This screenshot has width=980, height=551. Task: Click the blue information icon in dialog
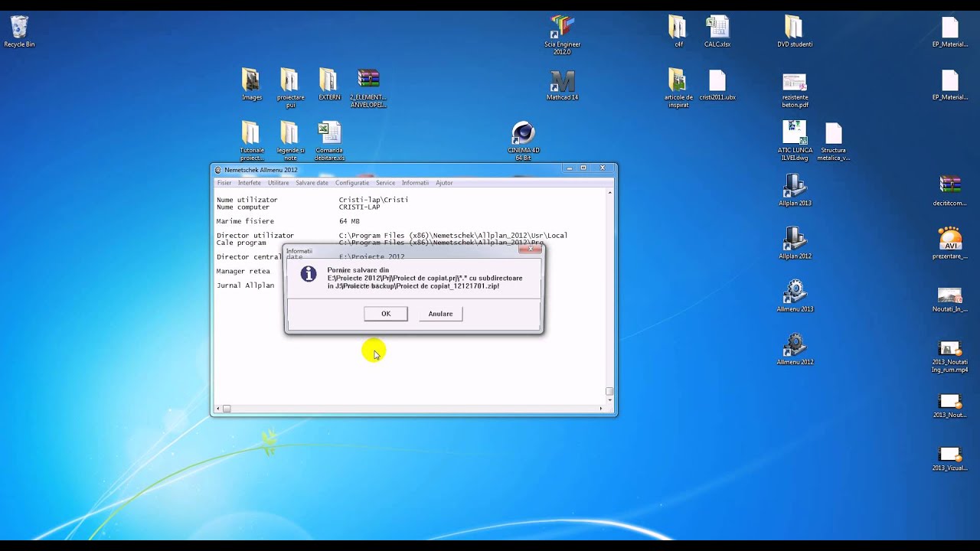(x=309, y=274)
